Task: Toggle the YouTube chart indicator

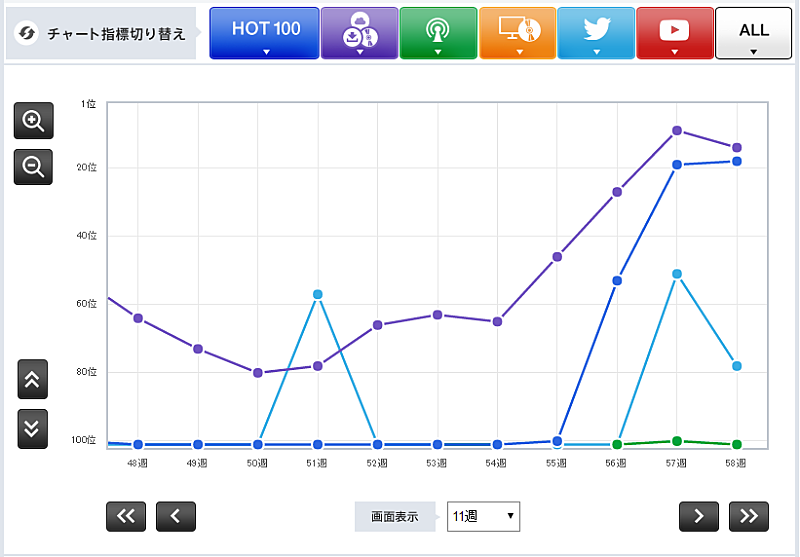Action: tap(674, 34)
